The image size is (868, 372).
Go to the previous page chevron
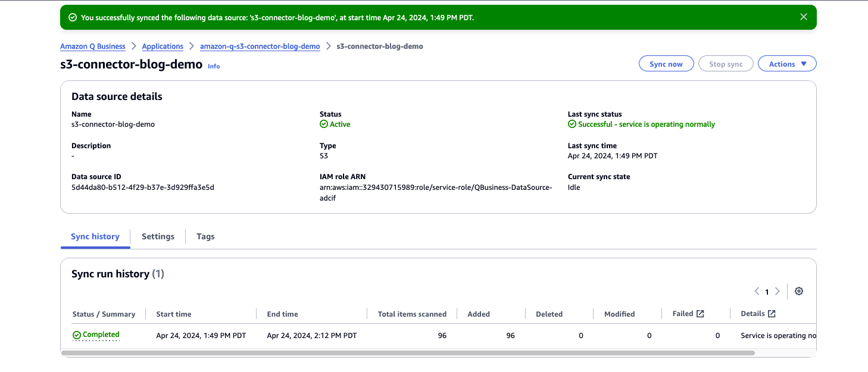click(x=757, y=292)
